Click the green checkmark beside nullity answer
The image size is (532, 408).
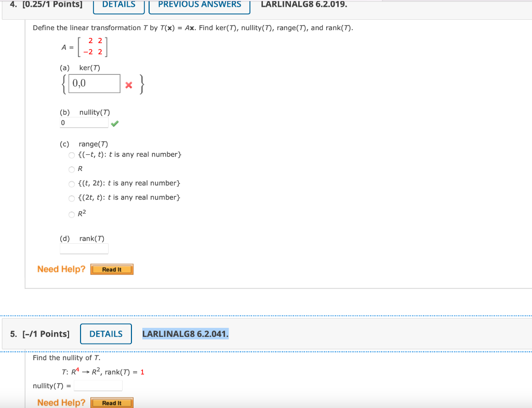tap(115, 123)
